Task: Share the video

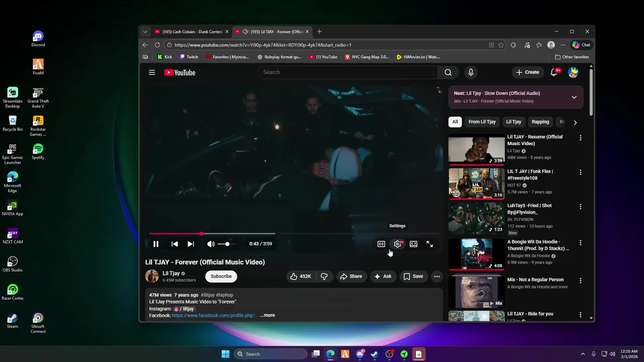Action: click(351, 277)
